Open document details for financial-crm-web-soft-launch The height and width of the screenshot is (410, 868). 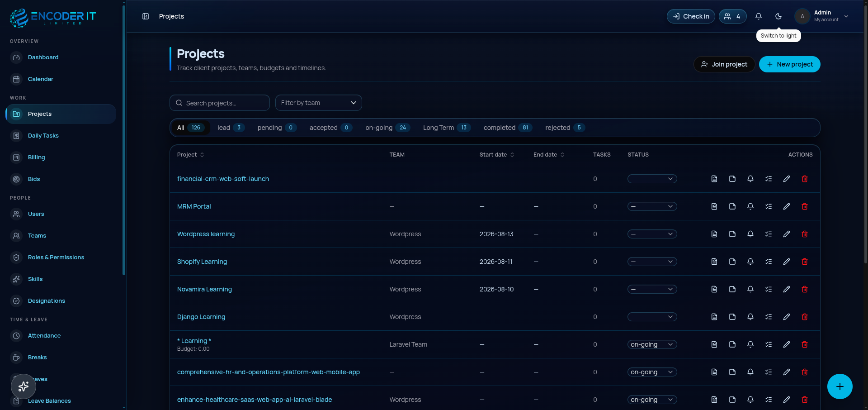[714, 179]
